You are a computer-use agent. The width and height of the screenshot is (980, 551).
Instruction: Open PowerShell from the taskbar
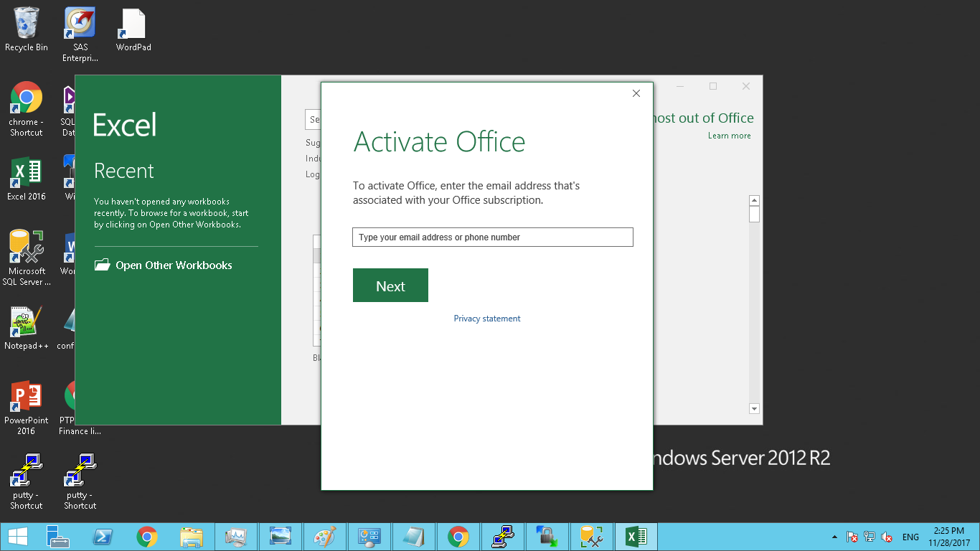[x=103, y=537]
